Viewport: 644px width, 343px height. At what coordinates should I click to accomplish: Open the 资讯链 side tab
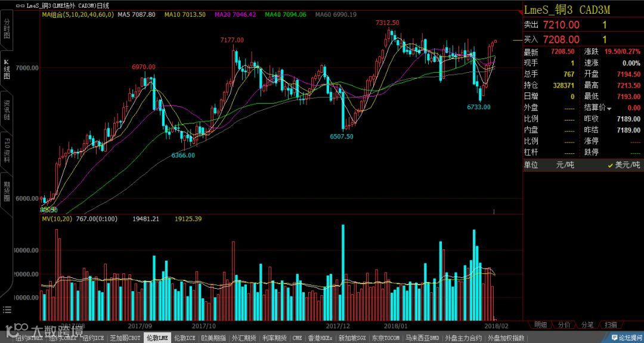coord(6,109)
